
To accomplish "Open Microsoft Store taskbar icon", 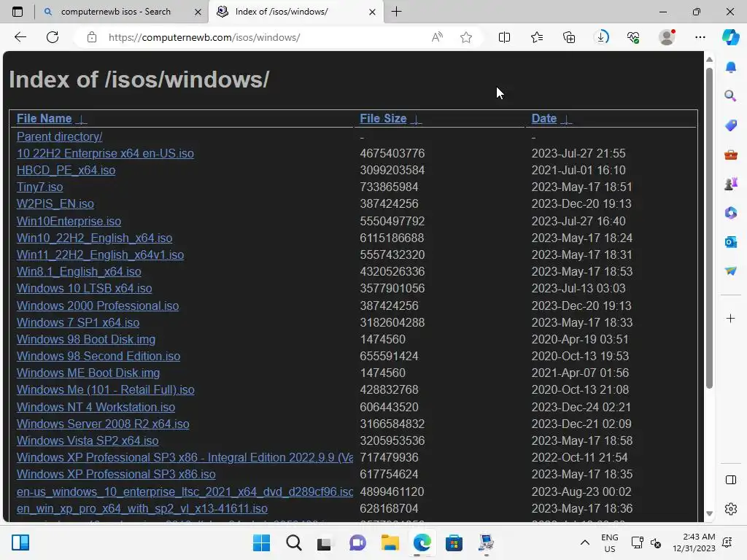I will (454, 542).
